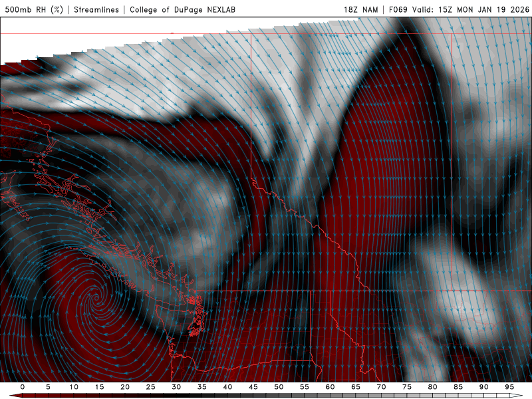
Task: Click the "Streamlines" label in the header
Action: coord(96,9)
